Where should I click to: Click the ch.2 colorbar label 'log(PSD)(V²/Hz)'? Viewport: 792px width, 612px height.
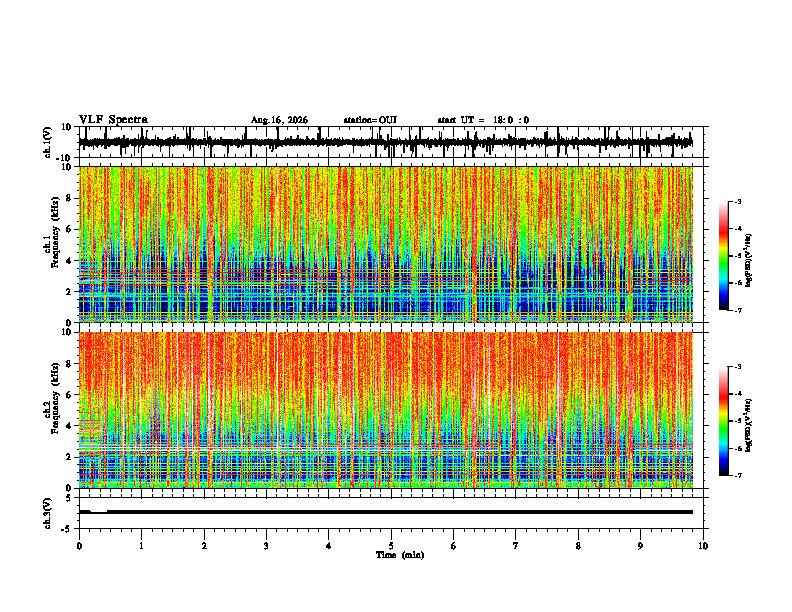[750, 425]
